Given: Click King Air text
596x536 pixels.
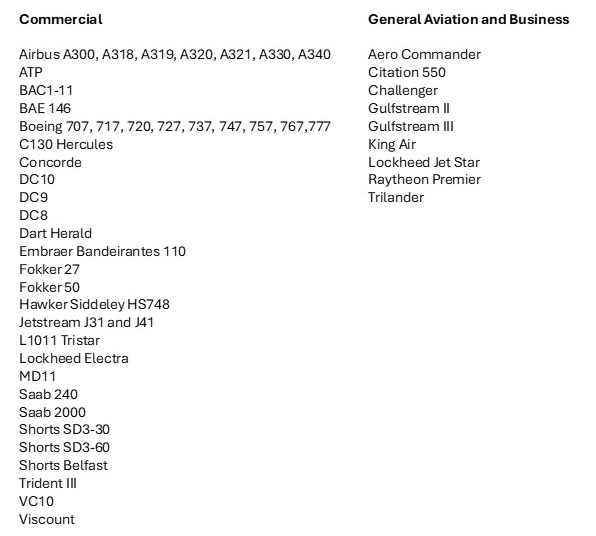Looking at the screenshot, I should pos(392,144).
